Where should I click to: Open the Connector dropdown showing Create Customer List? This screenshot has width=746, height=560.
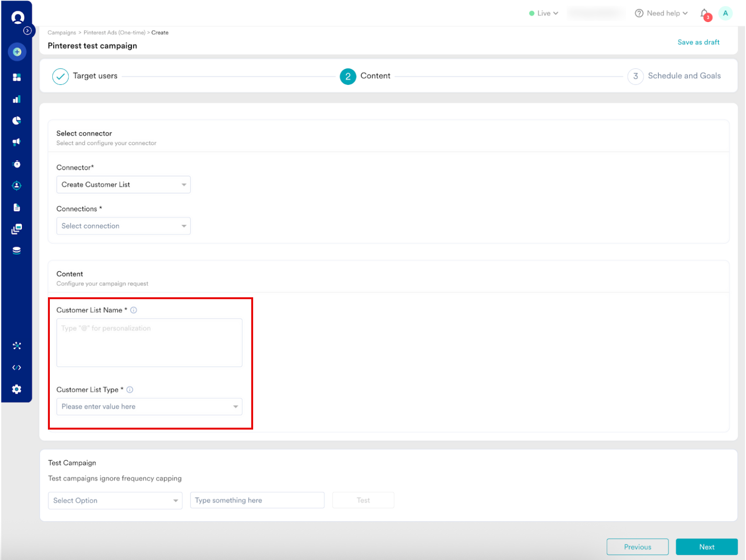(x=124, y=185)
